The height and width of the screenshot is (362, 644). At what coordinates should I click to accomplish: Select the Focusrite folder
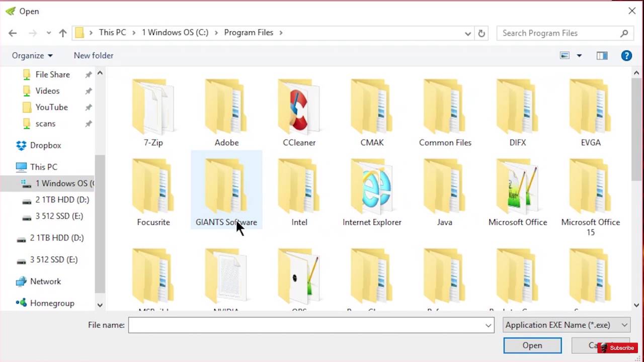tap(153, 192)
